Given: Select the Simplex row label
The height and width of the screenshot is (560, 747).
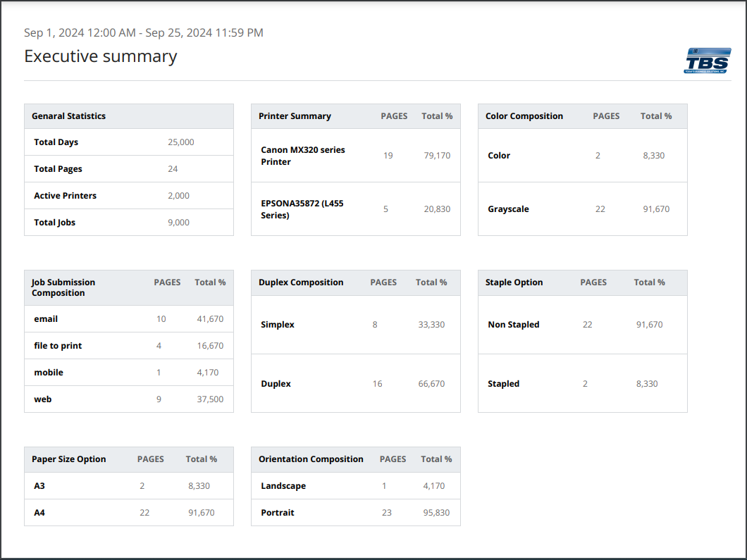Looking at the screenshot, I should click(x=278, y=325).
